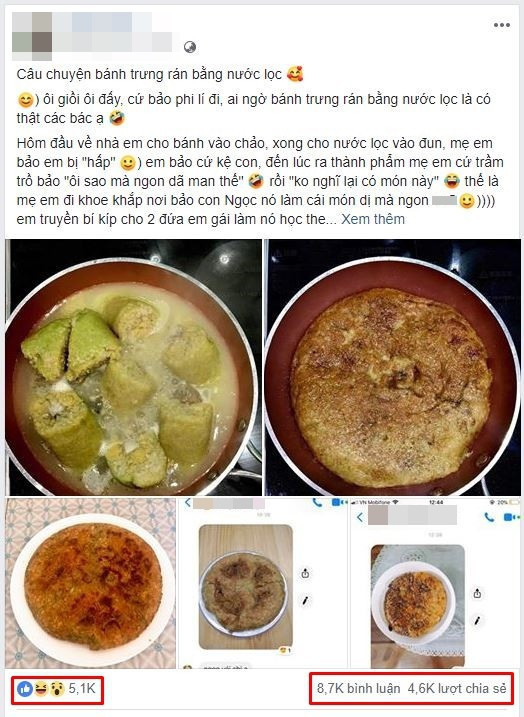Click the blue Like reaction icon

click(x=25, y=689)
